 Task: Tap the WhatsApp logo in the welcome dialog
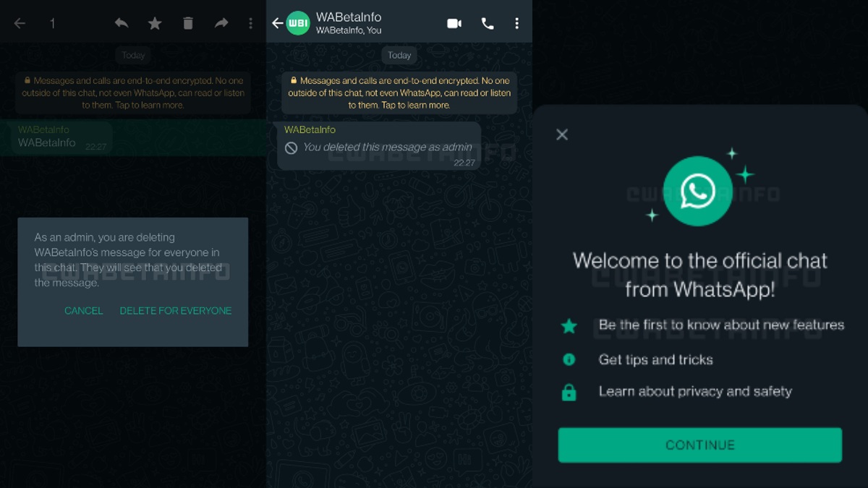(x=698, y=190)
